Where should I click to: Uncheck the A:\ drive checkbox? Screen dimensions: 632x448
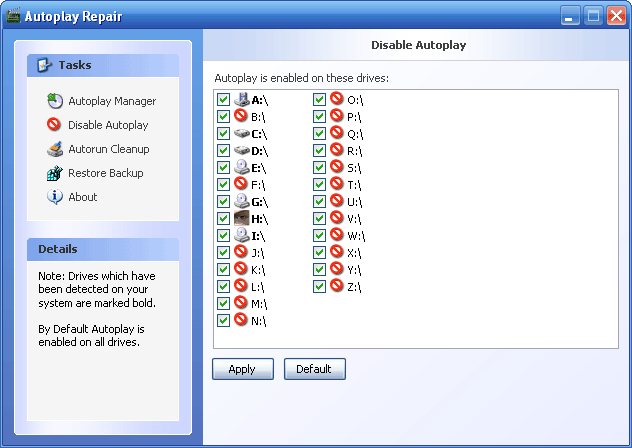click(x=223, y=100)
